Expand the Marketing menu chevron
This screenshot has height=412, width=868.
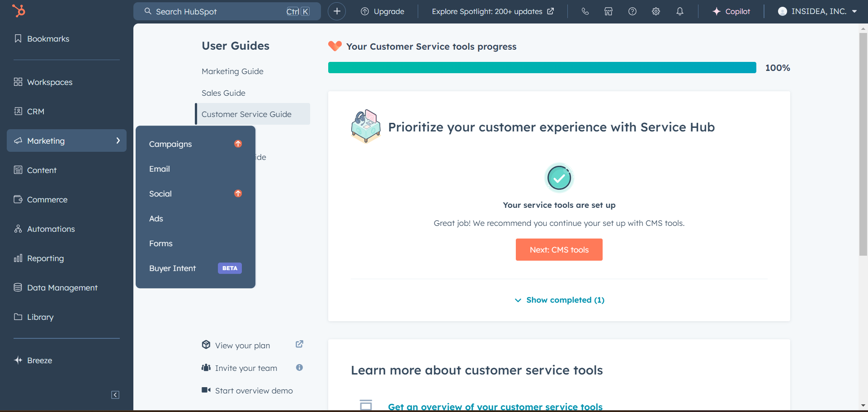tap(118, 140)
